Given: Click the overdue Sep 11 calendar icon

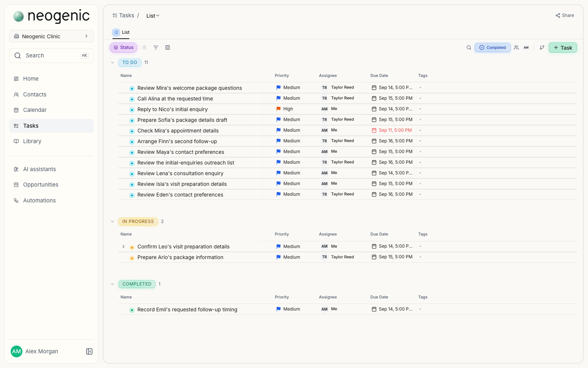Looking at the screenshot, I should click(374, 130).
